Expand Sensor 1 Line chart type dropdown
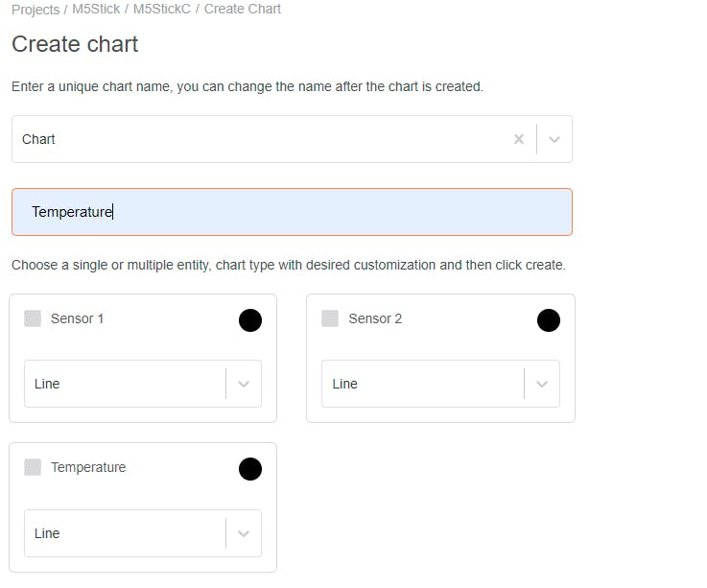Viewport: 707px width, 588px height. coord(244,384)
